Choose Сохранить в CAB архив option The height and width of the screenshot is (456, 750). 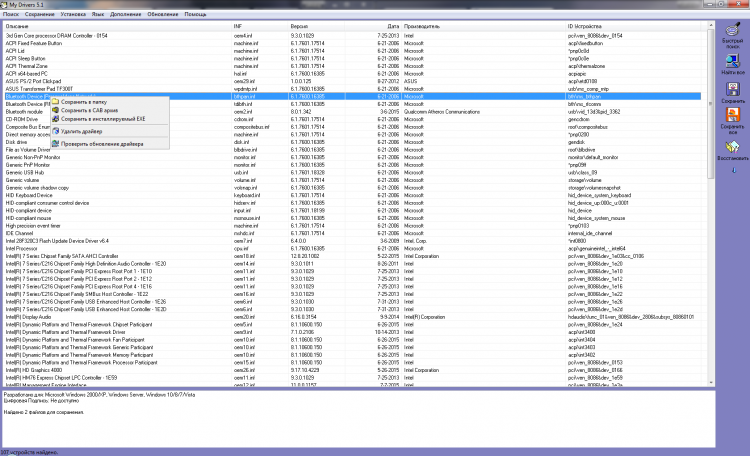pyautogui.click(x=110, y=110)
